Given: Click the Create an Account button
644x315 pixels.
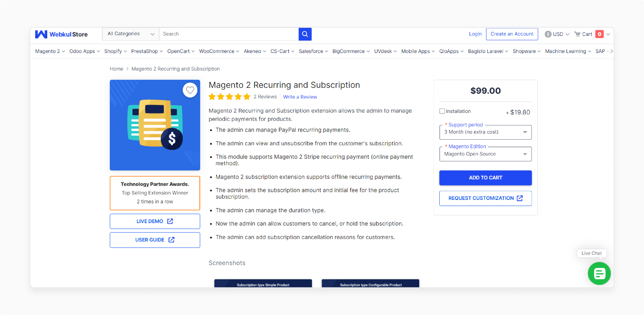Looking at the screenshot, I should click(x=512, y=34).
